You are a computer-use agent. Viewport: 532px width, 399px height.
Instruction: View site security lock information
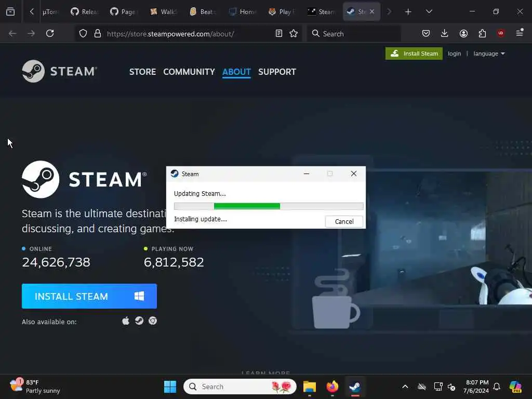(x=98, y=33)
